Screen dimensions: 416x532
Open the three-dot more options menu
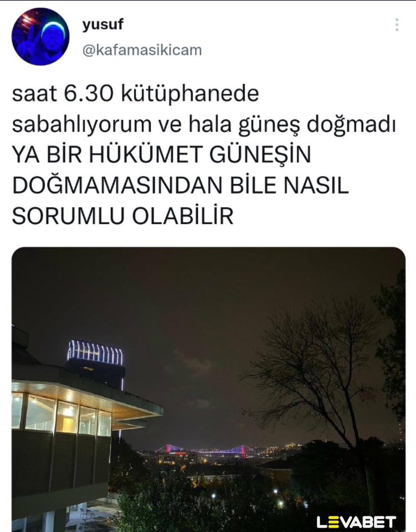pos(397,25)
